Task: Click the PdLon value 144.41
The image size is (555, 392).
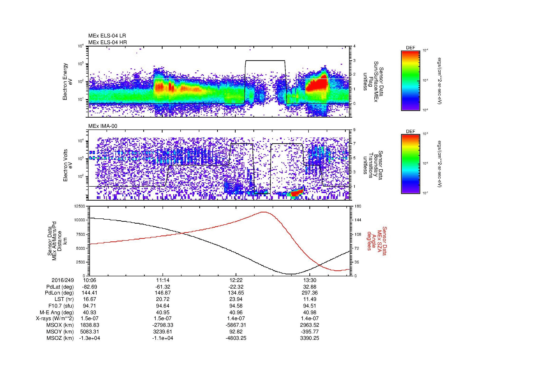Action: tap(89, 293)
